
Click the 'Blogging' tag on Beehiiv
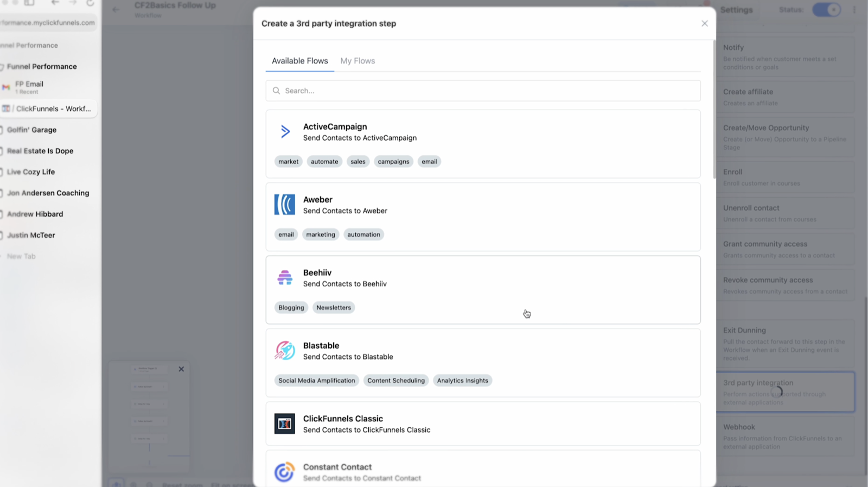point(291,307)
